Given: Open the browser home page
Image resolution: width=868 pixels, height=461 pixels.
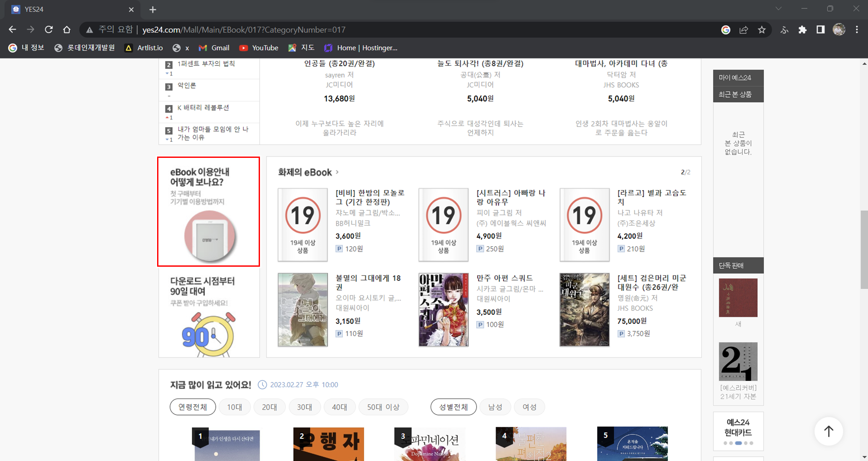Looking at the screenshot, I should (x=66, y=29).
